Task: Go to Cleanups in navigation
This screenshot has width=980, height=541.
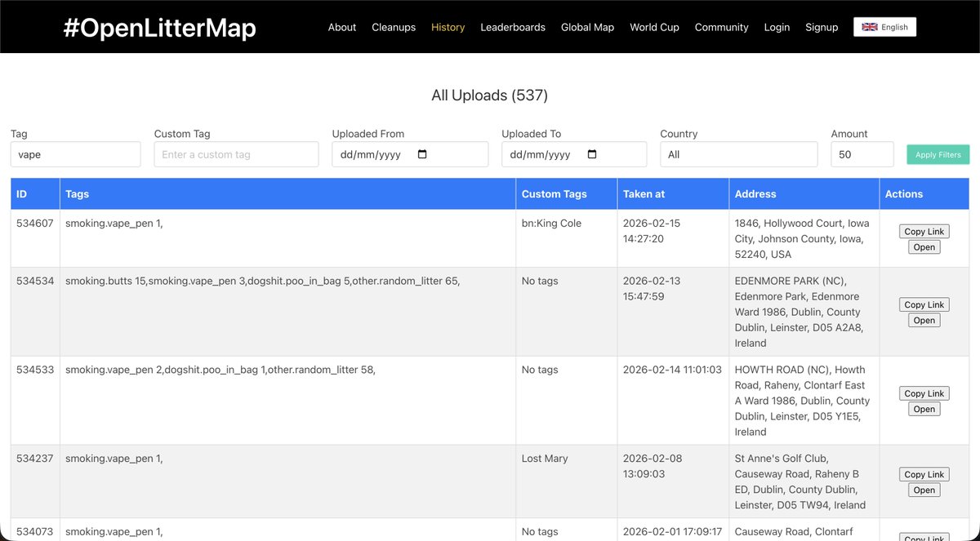Action: (394, 27)
